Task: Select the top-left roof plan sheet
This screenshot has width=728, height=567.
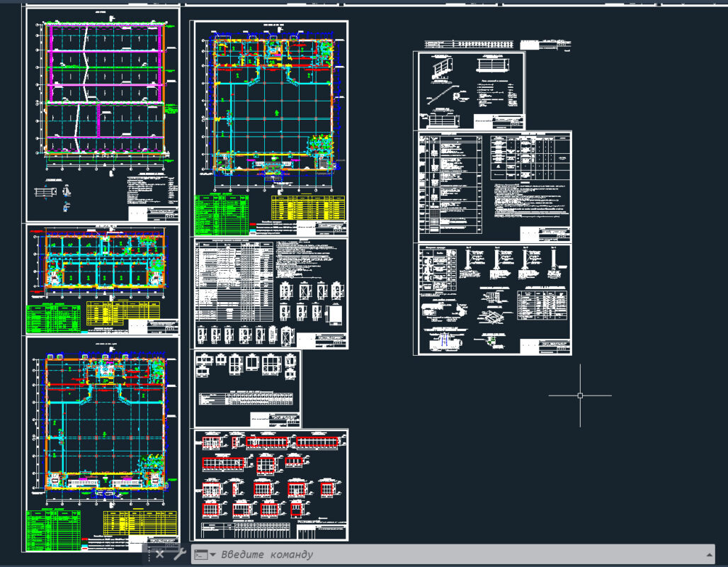Action: (103, 113)
